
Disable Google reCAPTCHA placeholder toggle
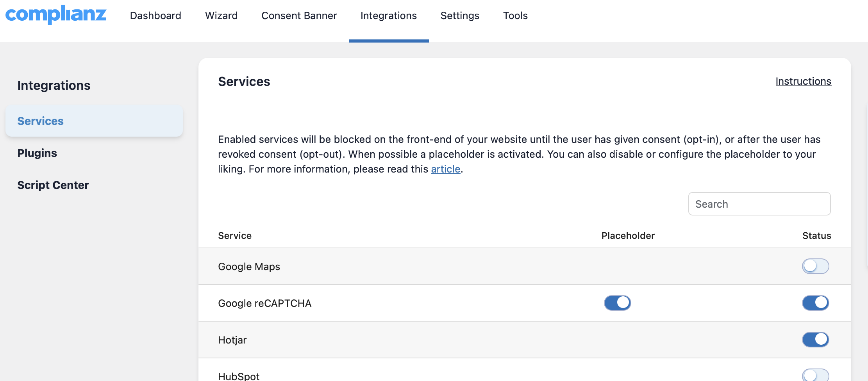617,303
